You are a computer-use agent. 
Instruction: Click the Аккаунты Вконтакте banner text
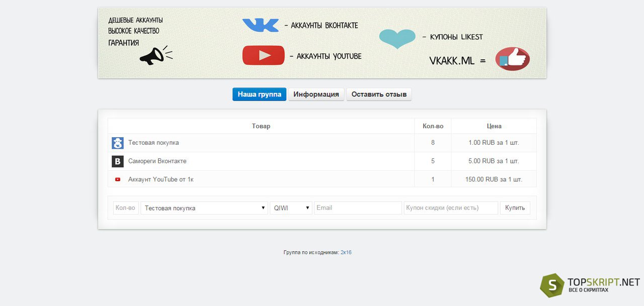[325, 26]
